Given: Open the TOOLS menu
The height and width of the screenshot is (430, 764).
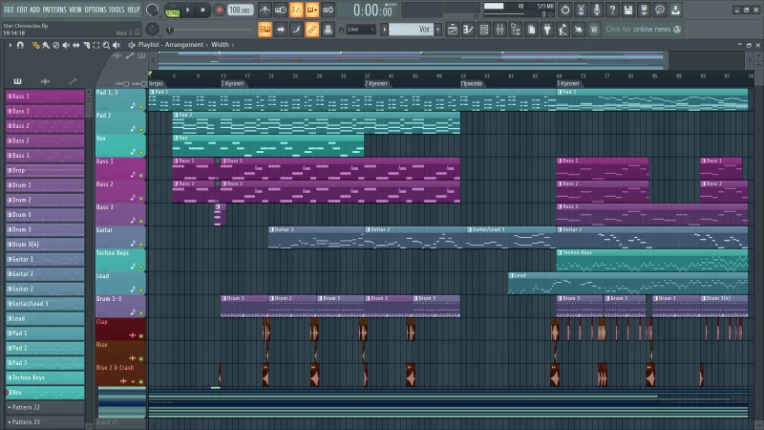Looking at the screenshot, I should pos(116,10).
